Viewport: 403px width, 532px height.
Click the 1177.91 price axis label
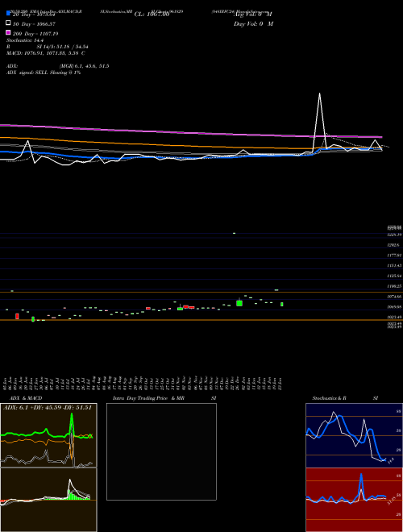[394, 256]
